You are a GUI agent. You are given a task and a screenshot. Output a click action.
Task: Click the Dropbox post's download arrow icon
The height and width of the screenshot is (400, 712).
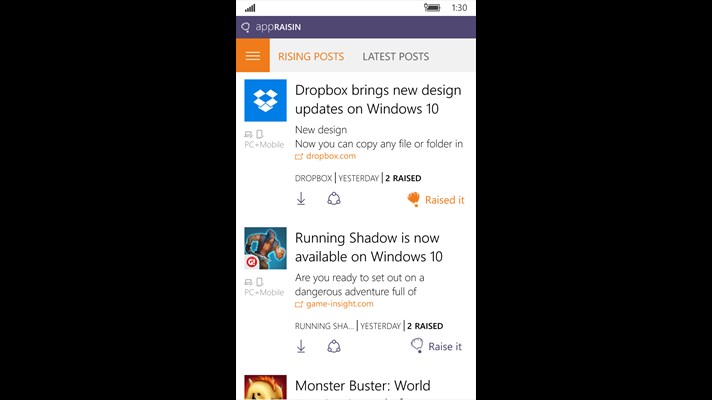[301, 199]
